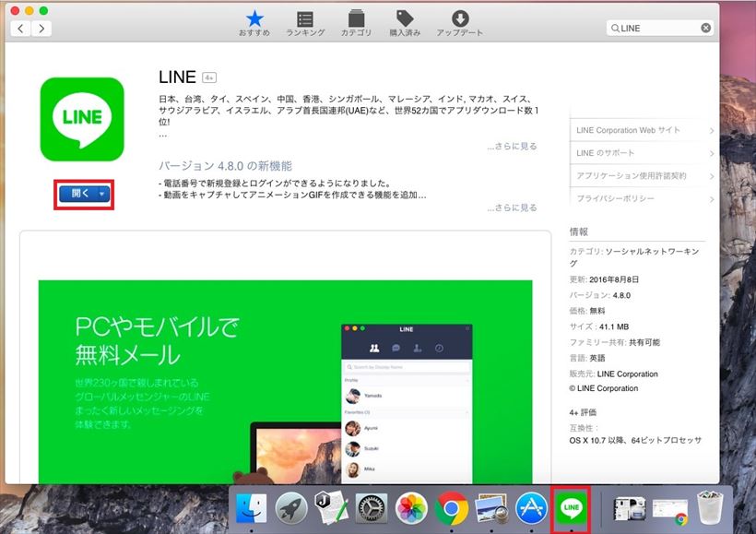Image resolution: width=756 pixels, height=534 pixels.
Task: Switch to the ランキング tab
Action: tap(305, 23)
